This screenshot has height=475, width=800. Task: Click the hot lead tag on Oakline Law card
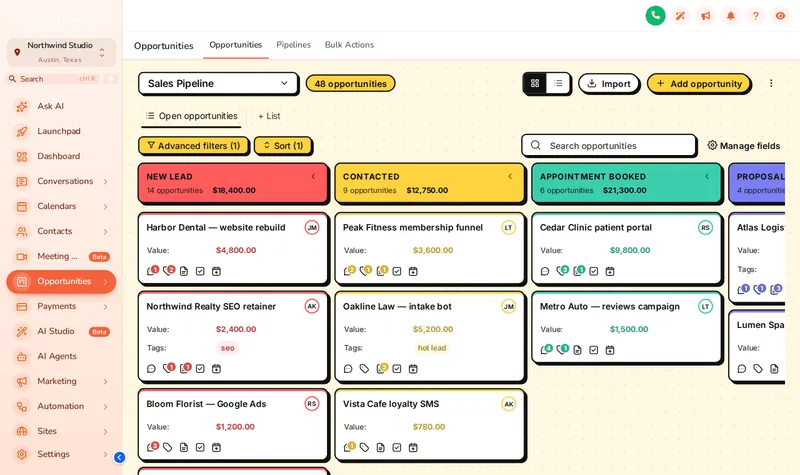(432, 348)
